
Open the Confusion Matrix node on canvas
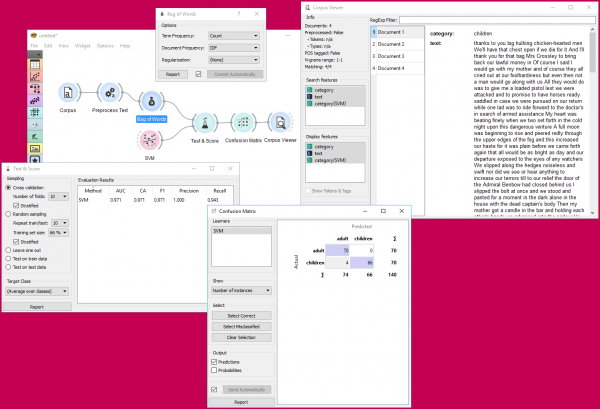243,122
